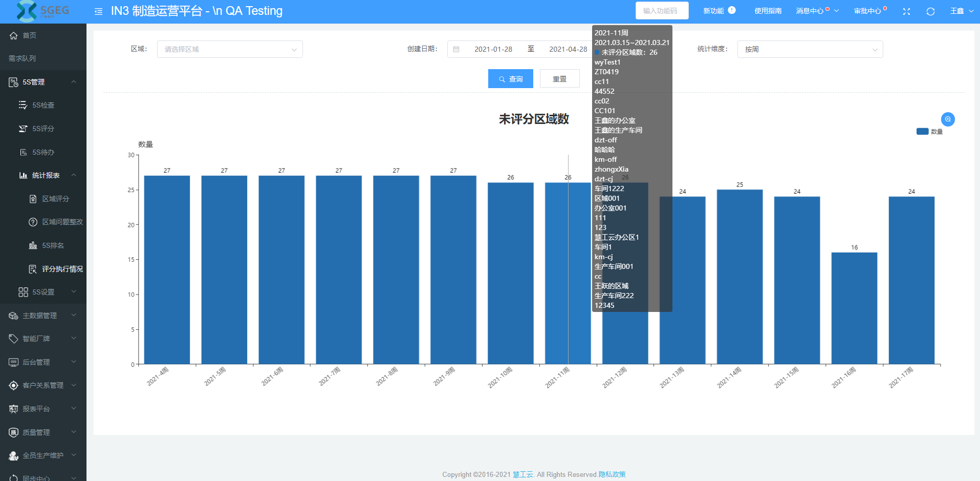Open the 统计维度 dropdown

tap(810, 50)
